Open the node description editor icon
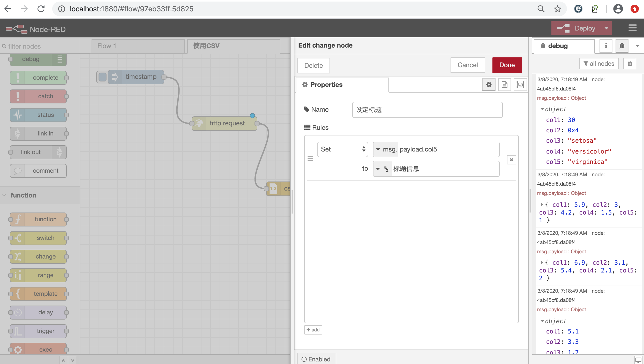 pyautogui.click(x=504, y=84)
